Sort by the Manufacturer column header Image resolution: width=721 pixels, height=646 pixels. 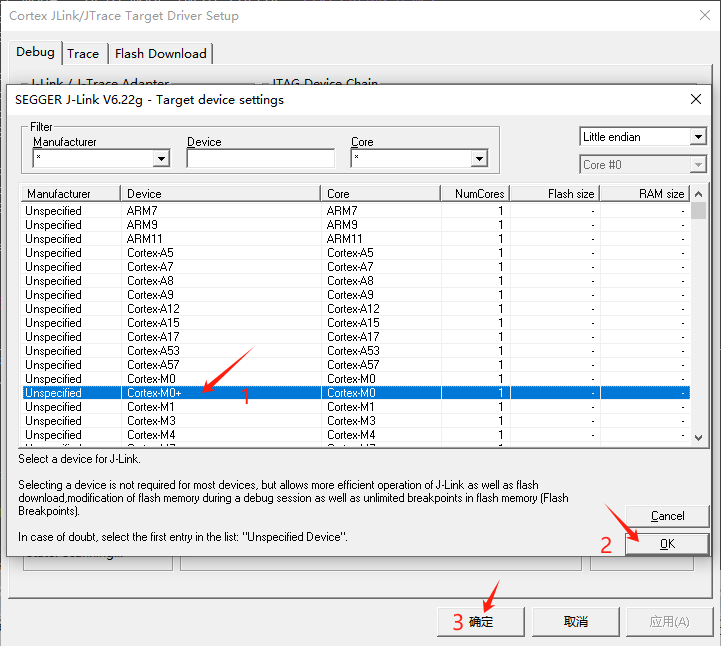pos(71,194)
